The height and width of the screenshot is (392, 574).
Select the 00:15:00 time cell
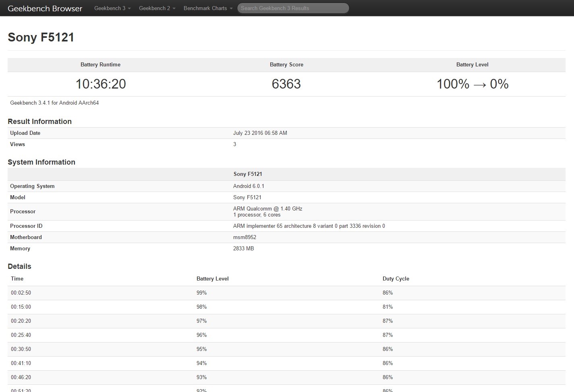[21, 307]
